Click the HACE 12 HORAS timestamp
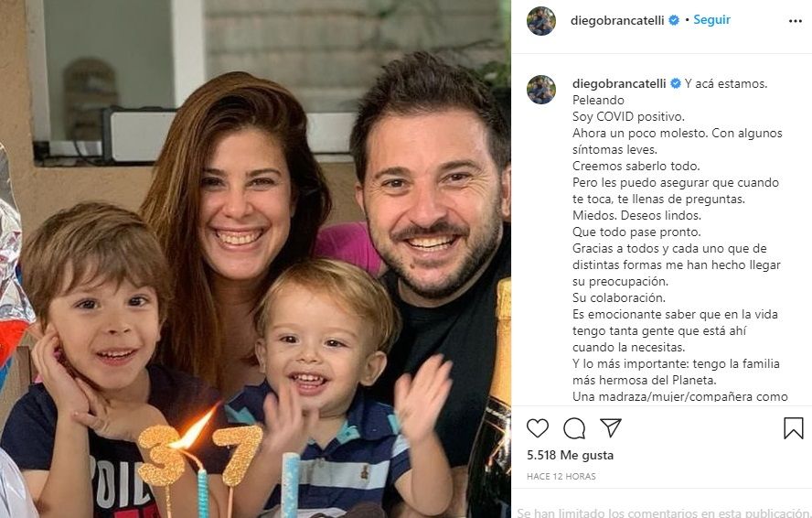 [561, 476]
